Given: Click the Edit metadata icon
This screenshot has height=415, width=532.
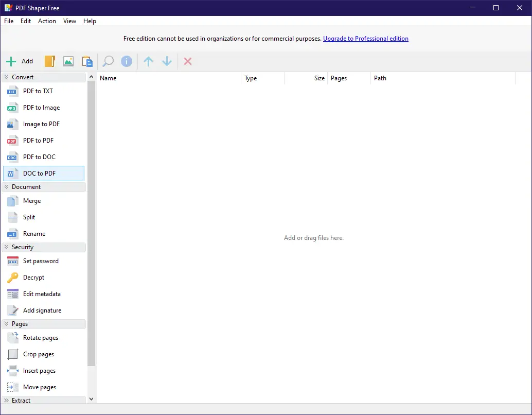Looking at the screenshot, I should 12,294.
